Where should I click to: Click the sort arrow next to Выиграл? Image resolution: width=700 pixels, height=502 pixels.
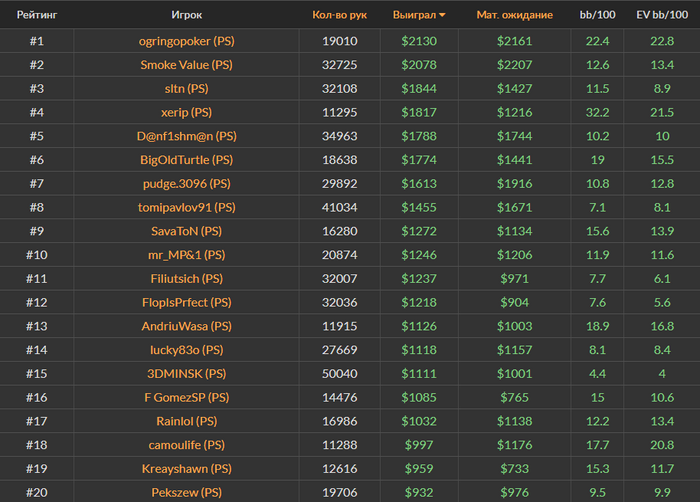pyautogui.click(x=443, y=16)
